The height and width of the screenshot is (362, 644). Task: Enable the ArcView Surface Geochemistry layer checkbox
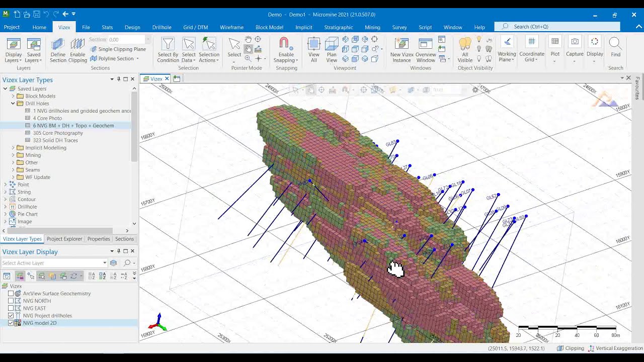click(x=11, y=294)
